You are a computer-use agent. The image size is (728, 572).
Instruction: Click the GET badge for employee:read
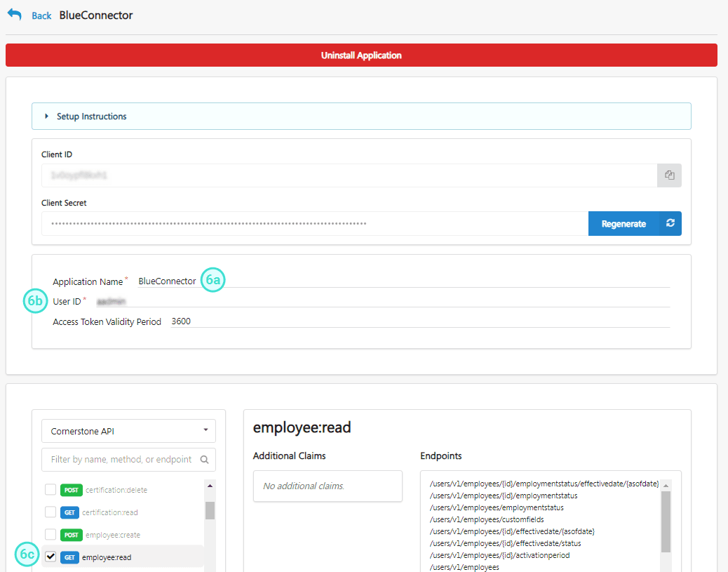pyautogui.click(x=69, y=557)
